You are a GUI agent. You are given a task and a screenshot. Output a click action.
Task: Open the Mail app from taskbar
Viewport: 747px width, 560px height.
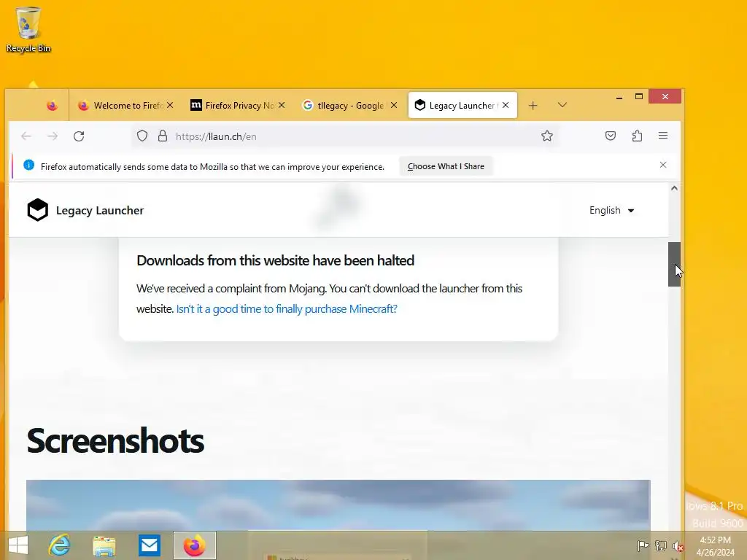[149, 545]
